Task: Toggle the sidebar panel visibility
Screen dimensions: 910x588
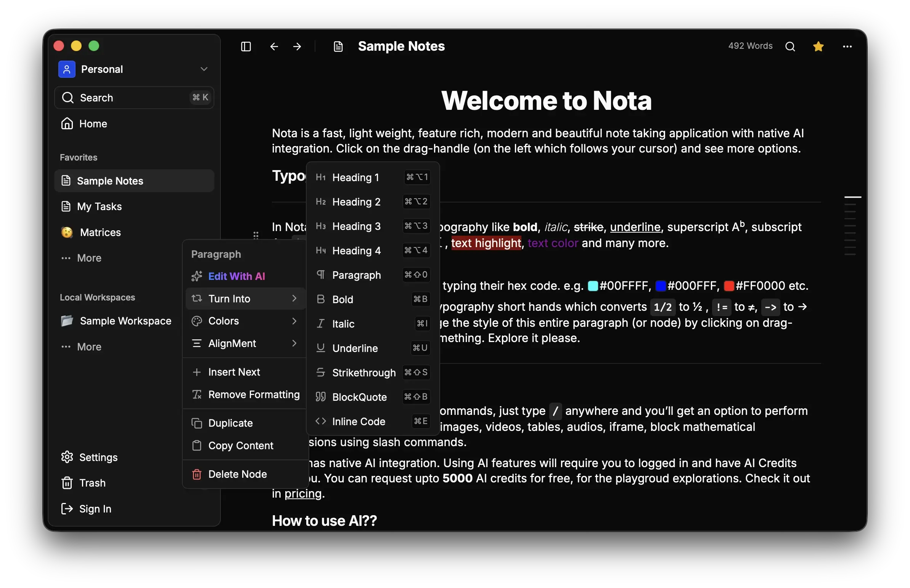Action: tap(246, 46)
